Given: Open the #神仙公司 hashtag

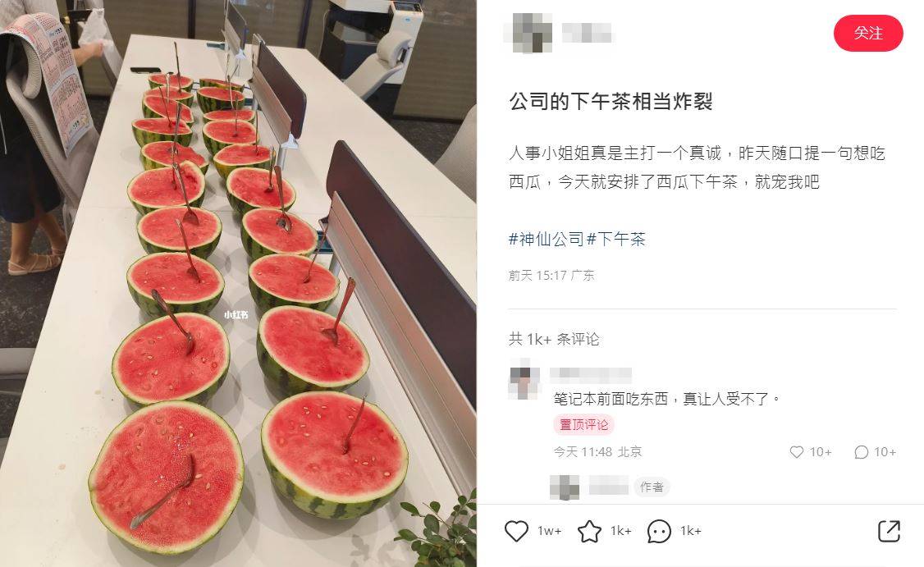Looking at the screenshot, I should 547,240.
